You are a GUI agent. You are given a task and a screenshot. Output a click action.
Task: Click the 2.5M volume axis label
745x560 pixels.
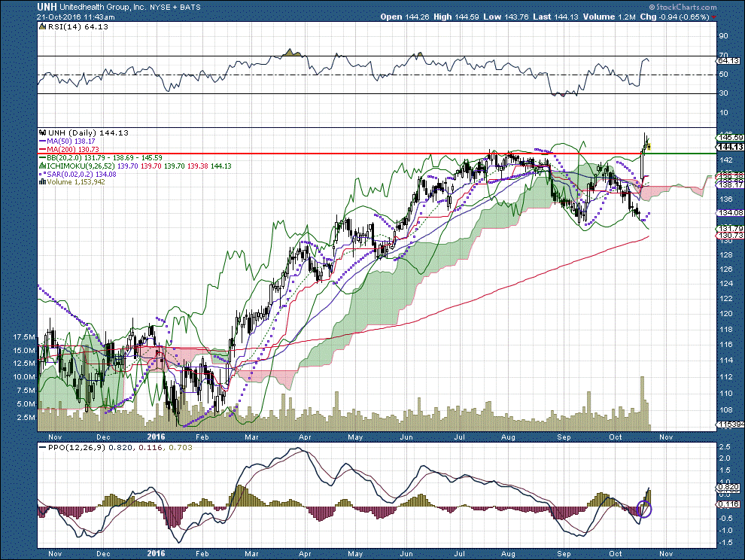pos(26,418)
